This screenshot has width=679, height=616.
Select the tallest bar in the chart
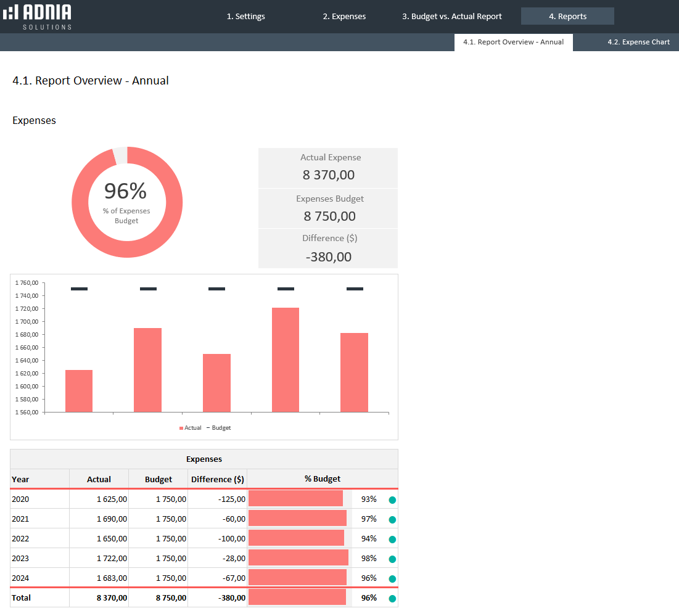(x=286, y=359)
